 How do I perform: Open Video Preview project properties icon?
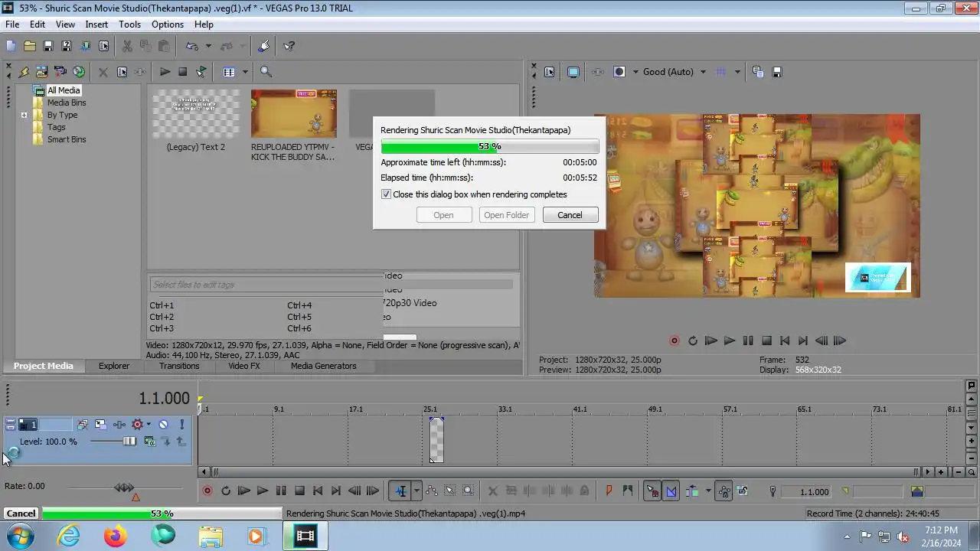[x=549, y=72]
